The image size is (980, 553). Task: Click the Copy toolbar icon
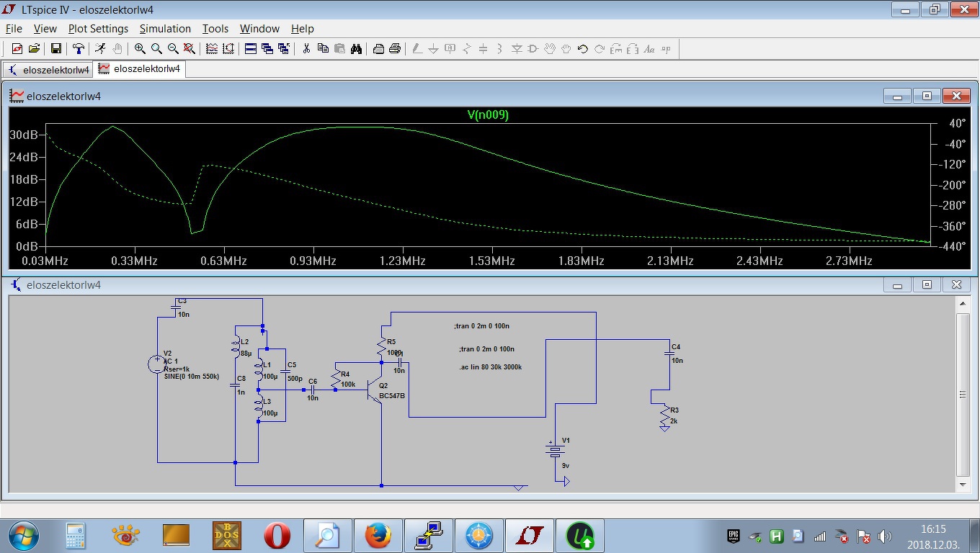tap(323, 49)
